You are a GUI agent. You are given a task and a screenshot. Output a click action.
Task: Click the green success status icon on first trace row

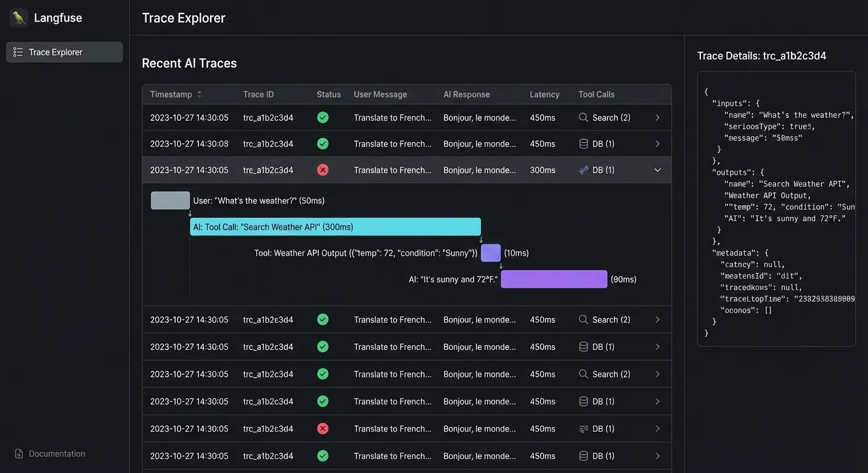322,117
